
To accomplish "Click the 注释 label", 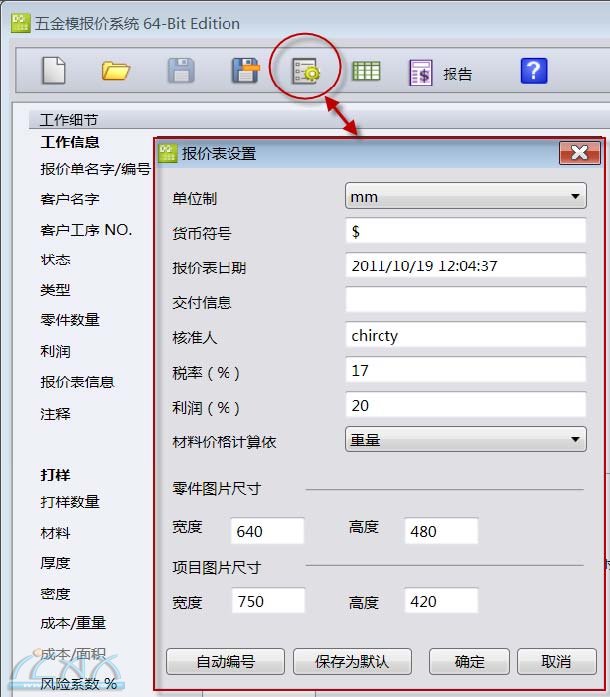I will (55, 414).
